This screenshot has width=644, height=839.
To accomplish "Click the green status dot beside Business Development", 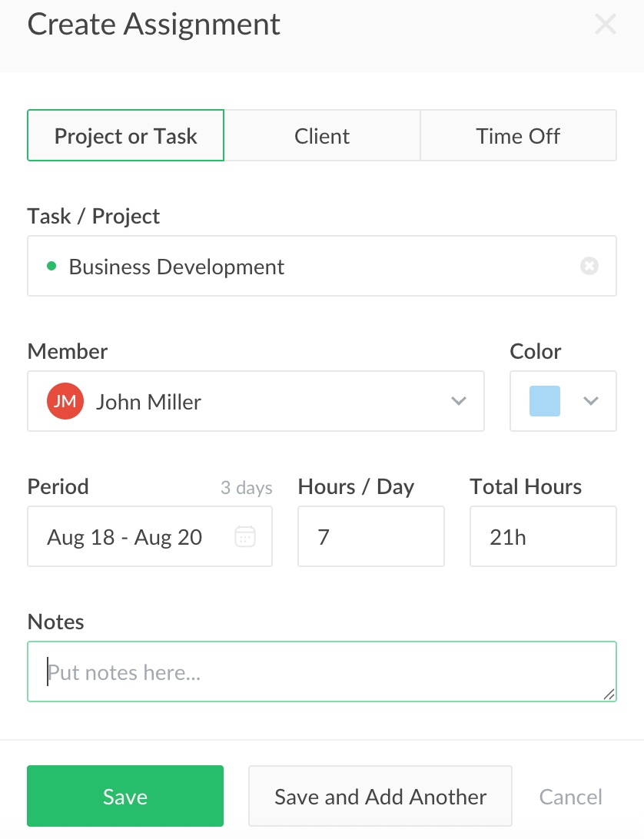I will coord(51,267).
